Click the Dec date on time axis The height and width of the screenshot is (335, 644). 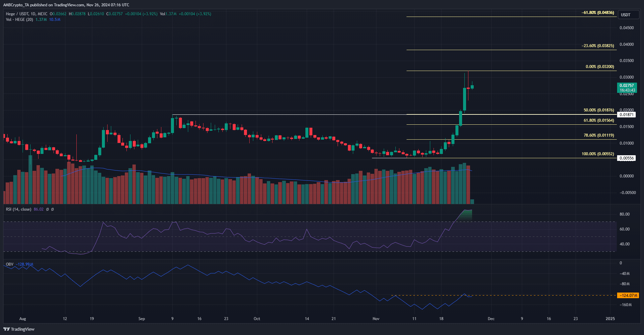click(x=491, y=319)
